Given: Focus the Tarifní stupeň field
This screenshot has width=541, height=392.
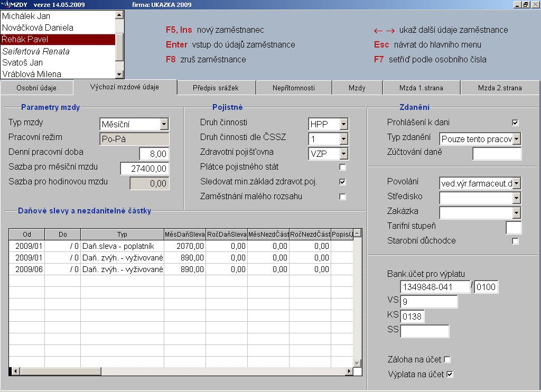Looking at the screenshot, I should [x=514, y=228].
